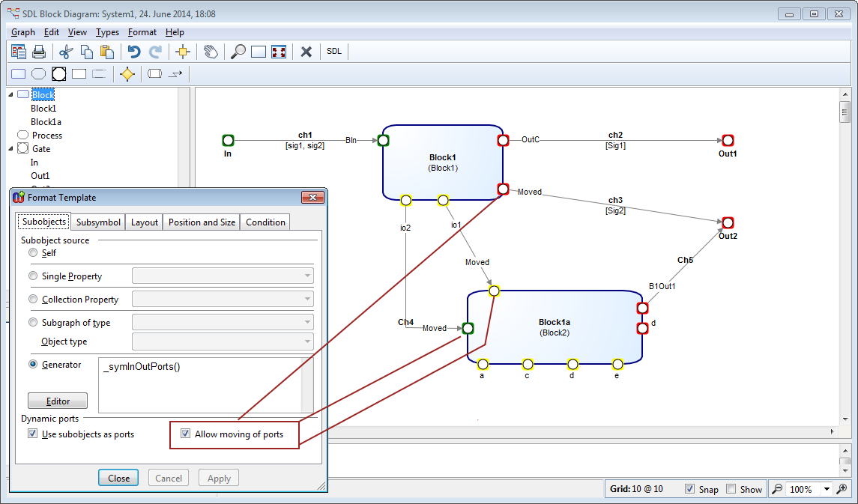
Task: Click the zoom out magnifier in status bar
Action: (x=778, y=489)
